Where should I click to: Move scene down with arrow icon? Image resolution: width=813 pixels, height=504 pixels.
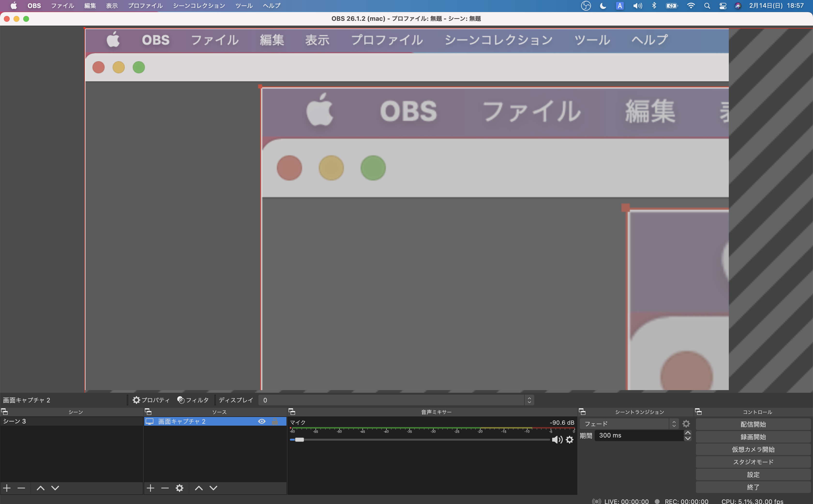coord(55,488)
